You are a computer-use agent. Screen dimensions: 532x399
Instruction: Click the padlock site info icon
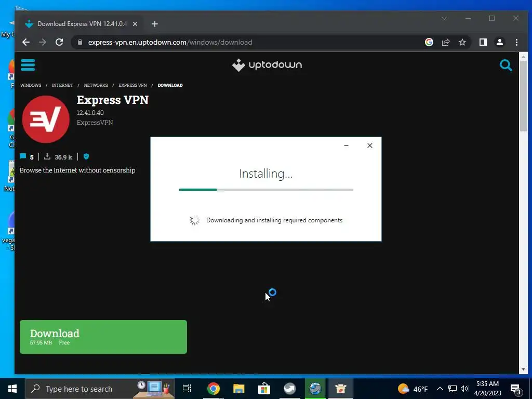click(x=80, y=42)
